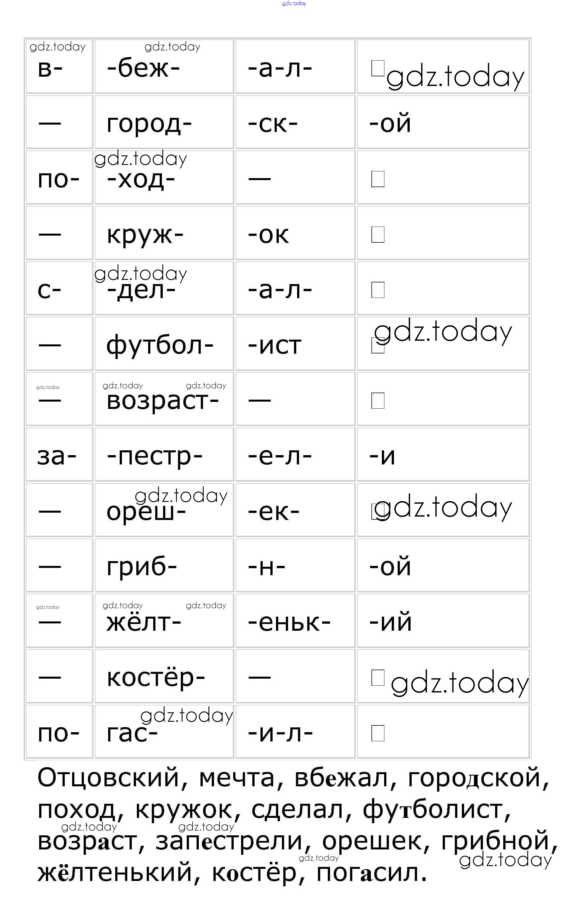The width and height of the screenshot is (588, 901).
Task: Mark the ending box in the гас- row
Action: click(378, 733)
